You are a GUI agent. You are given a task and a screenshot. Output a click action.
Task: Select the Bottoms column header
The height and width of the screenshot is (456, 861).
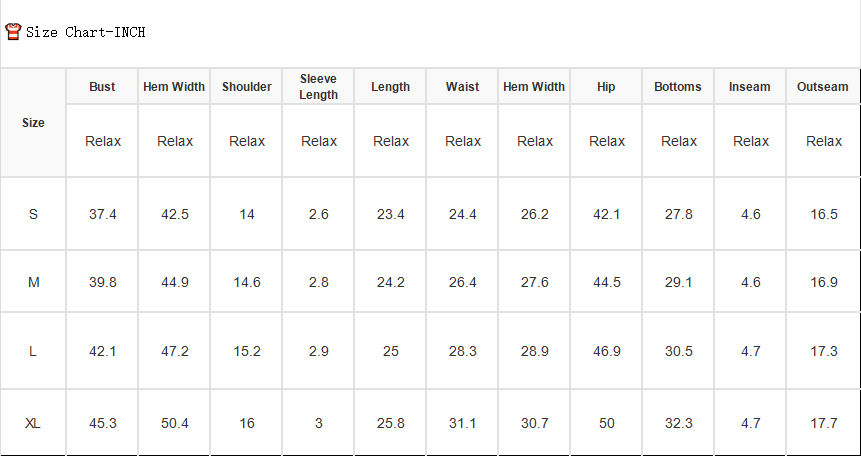[x=678, y=87]
